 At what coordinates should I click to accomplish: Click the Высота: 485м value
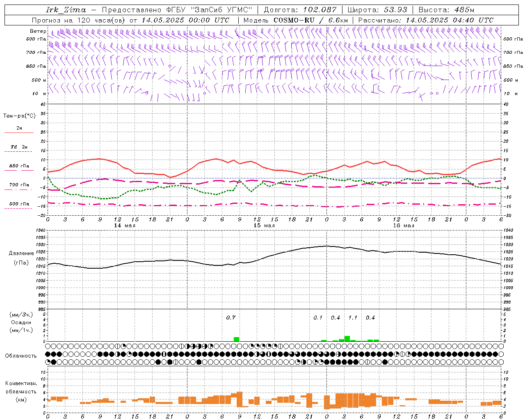coord(446,10)
